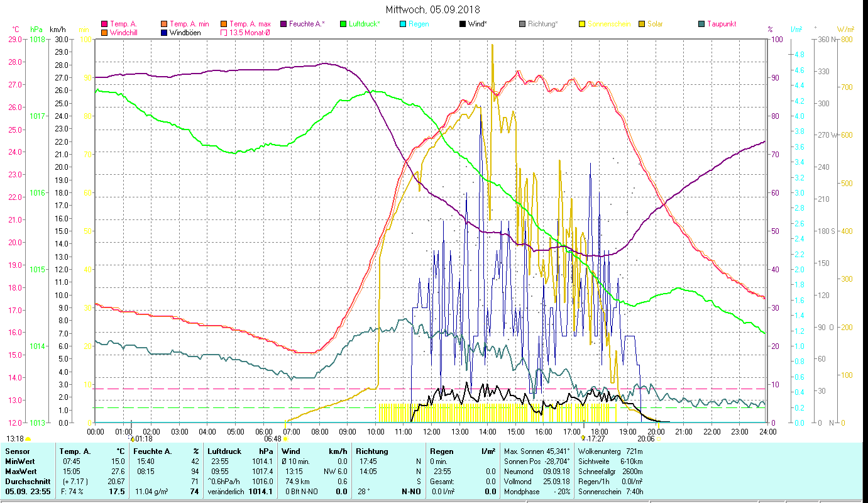Click the 0 Bft N-NO wind reading
The height and width of the screenshot is (503, 868).
coord(303,492)
